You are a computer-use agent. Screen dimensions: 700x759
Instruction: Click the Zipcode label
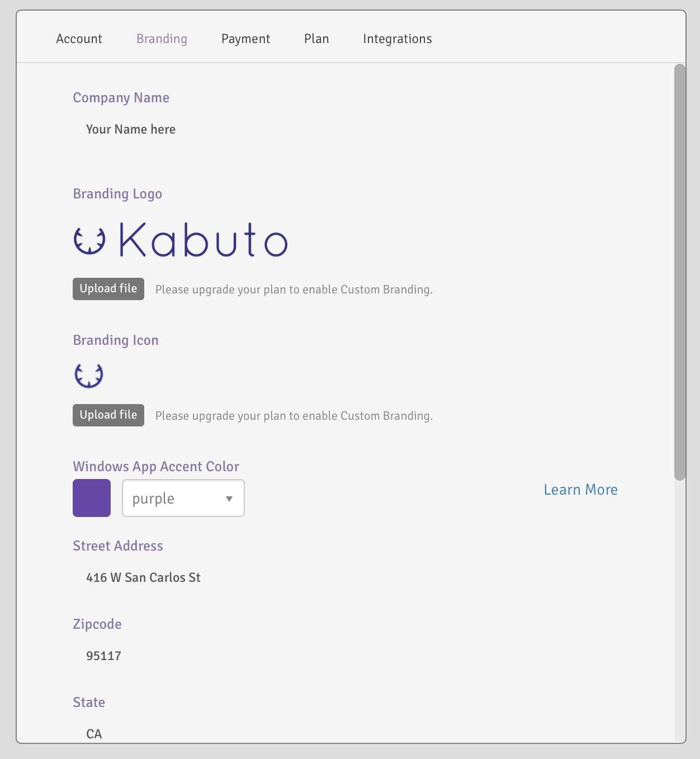(97, 624)
